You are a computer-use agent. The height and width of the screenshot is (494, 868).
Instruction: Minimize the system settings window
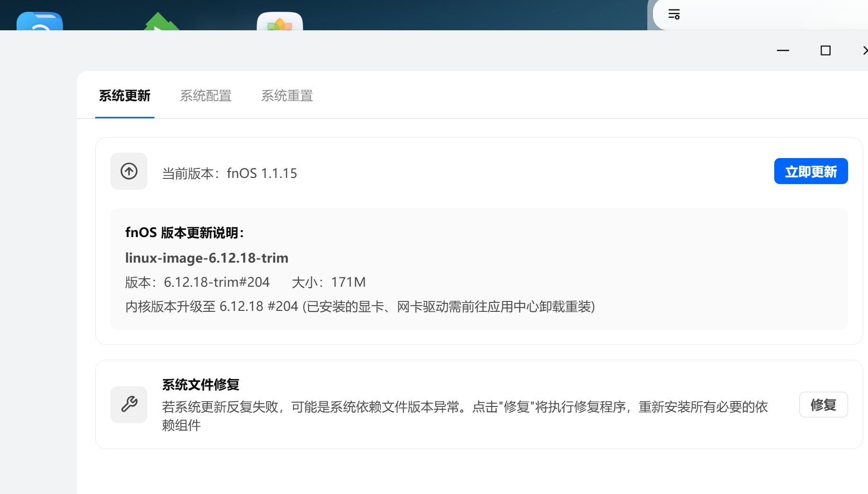(x=783, y=51)
